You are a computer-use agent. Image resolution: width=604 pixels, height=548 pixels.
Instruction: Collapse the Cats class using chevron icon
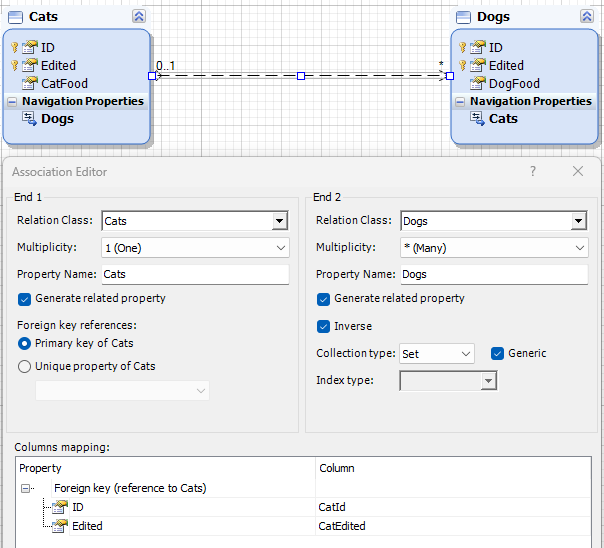[x=138, y=17]
